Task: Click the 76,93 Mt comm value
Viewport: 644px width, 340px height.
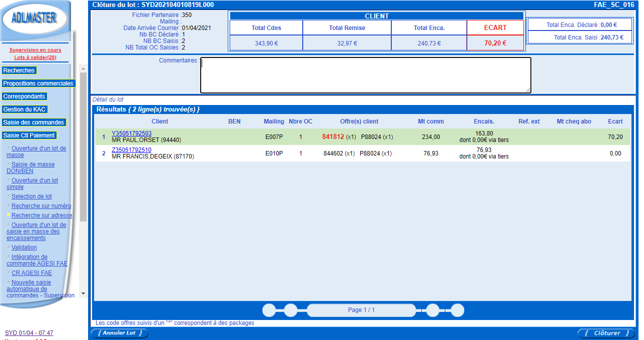Action: point(431,153)
